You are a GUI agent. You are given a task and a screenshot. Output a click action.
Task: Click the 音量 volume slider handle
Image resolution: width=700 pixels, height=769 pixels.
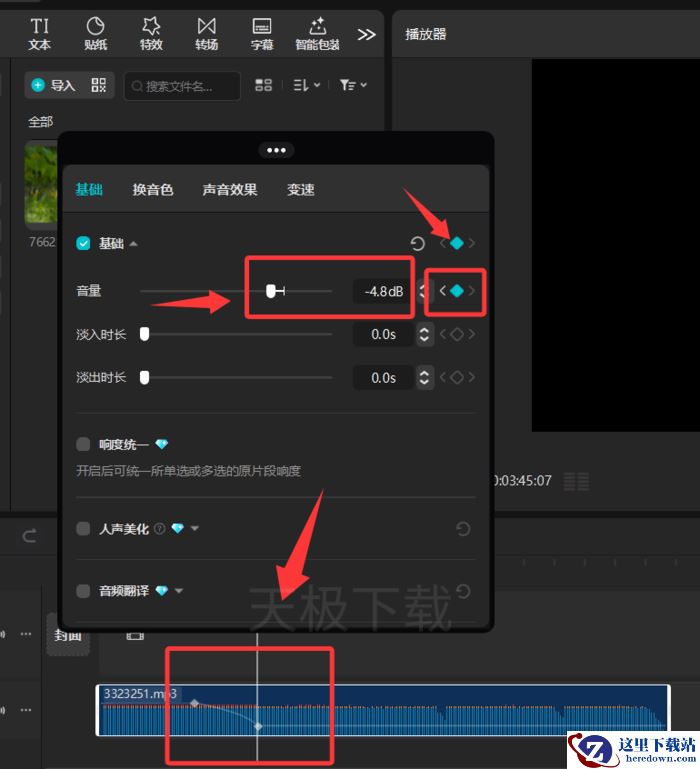pos(271,291)
